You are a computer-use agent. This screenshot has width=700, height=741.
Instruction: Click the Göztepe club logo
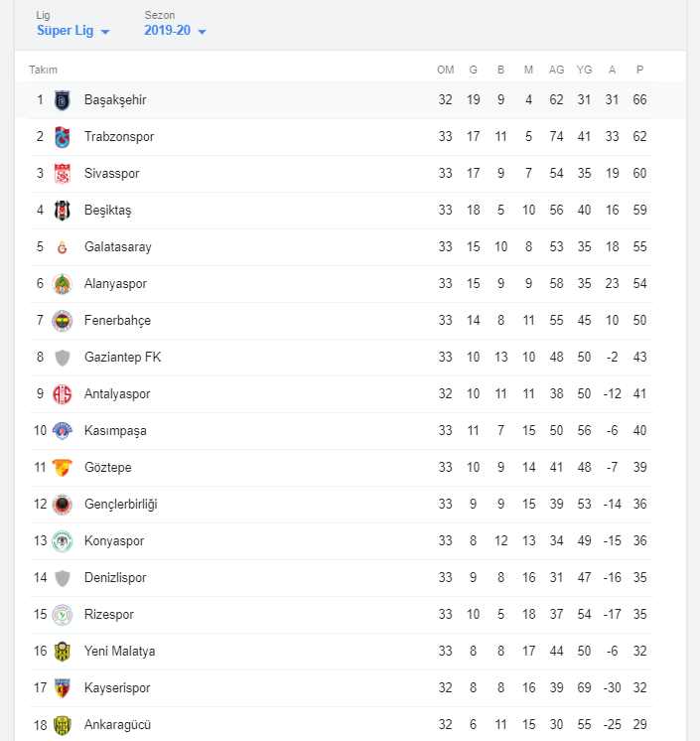tap(63, 468)
